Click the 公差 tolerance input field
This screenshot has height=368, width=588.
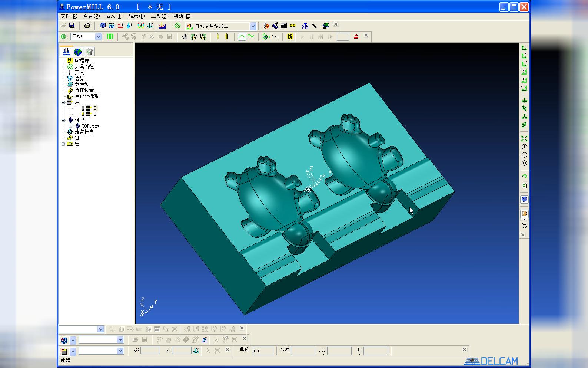[x=303, y=351]
